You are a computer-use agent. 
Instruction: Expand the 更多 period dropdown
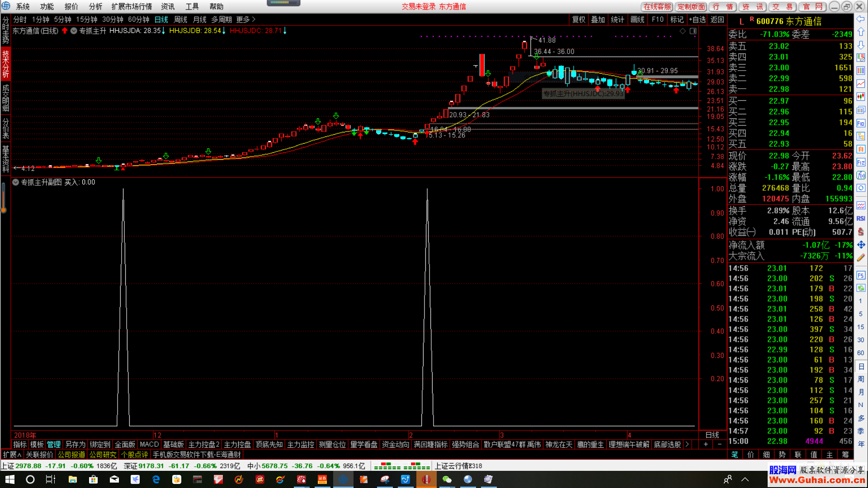pyautogui.click(x=245, y=19)
